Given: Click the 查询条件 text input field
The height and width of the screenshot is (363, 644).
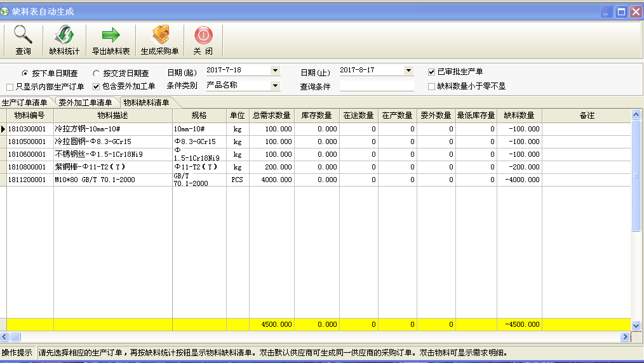Looking at the screenshot, I should click(x=376, y=86).
